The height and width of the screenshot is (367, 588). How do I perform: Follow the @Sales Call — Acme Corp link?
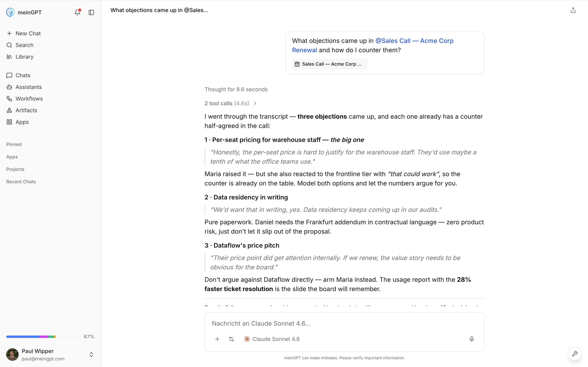(x=414, y=41)
